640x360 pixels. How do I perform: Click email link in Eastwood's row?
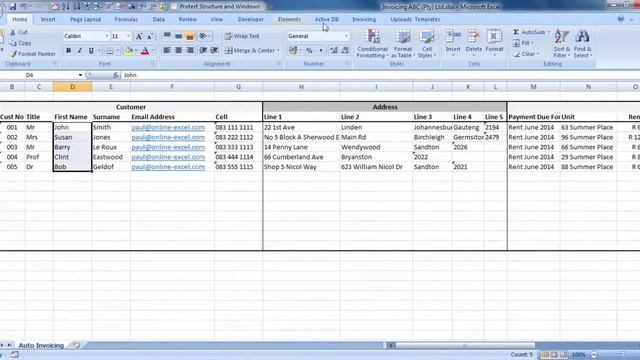point(168,157)
